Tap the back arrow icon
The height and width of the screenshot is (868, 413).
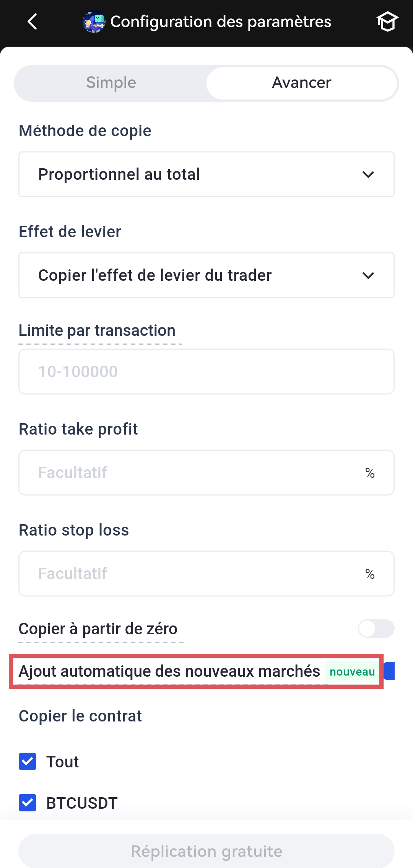(33, 21)
